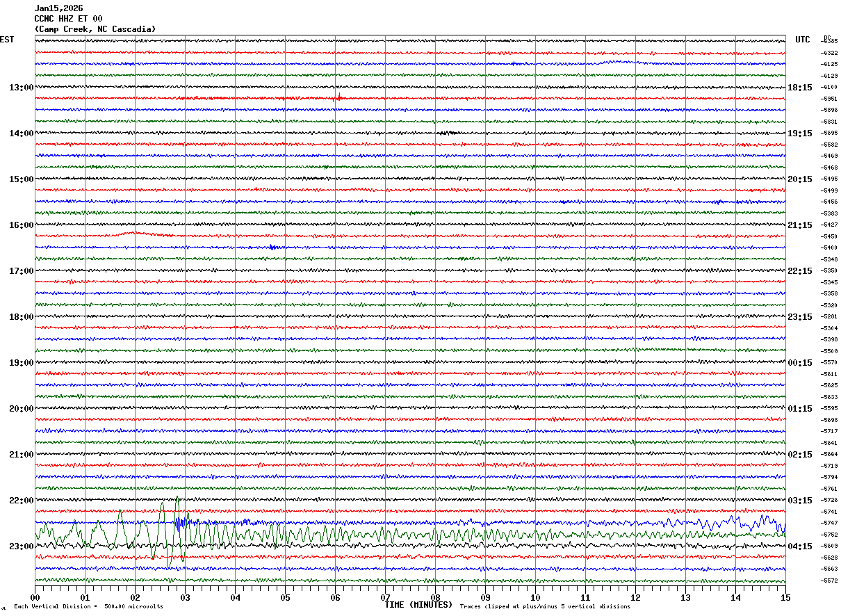This screenshot has width=841, height=616.
Task: Click the '01:15' UTC time label
Action: [x=800, y=409]
